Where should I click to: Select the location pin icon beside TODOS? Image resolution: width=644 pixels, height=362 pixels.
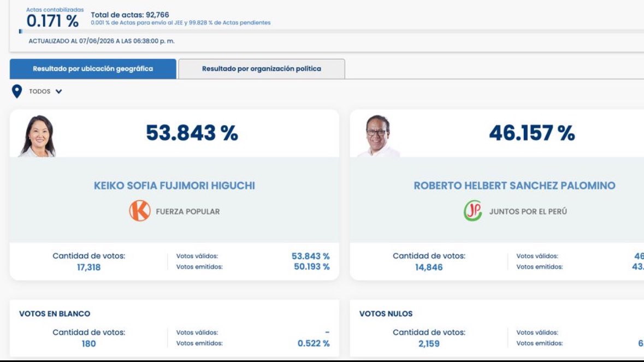coord(17,91)
